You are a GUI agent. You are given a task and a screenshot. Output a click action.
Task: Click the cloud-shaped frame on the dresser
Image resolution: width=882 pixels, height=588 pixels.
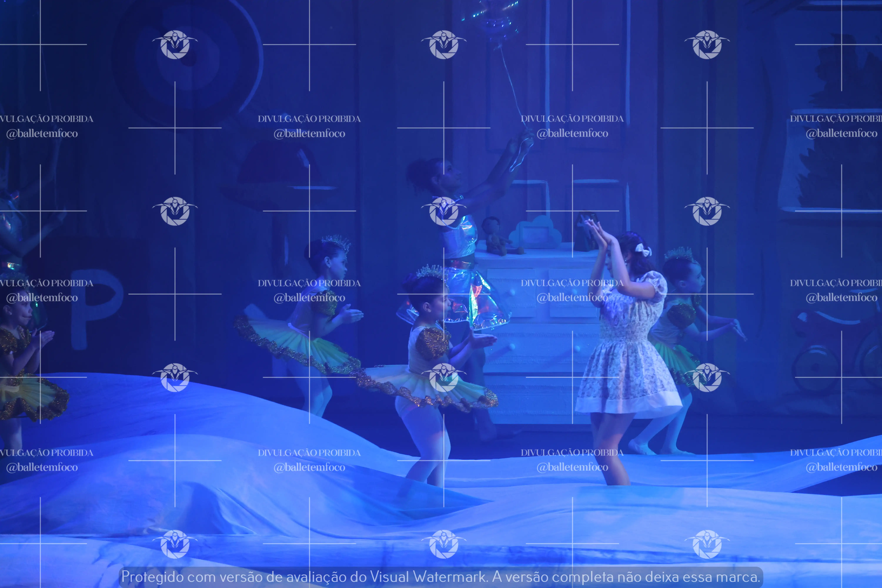click(536, 233)
